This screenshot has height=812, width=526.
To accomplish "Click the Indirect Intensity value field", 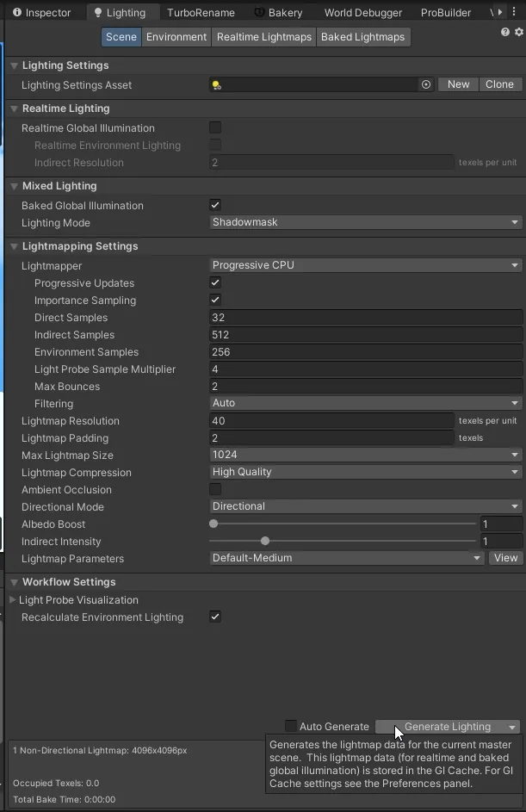I will (501, 541).
